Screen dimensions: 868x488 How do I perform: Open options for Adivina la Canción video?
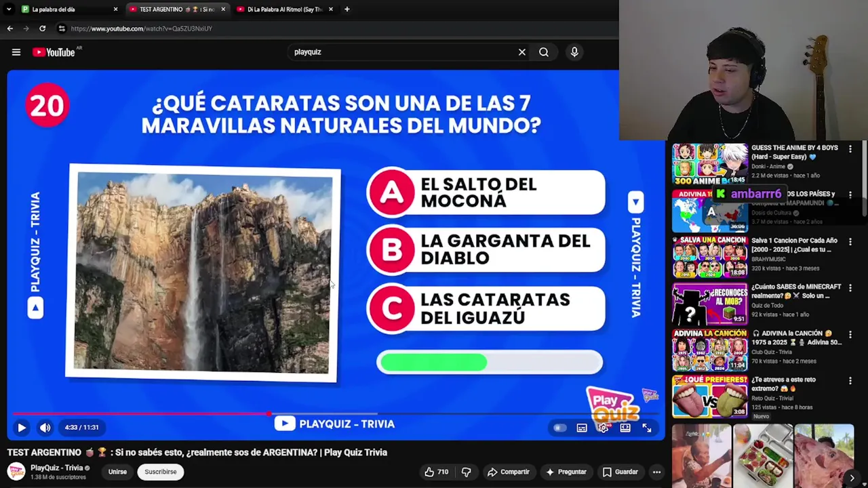(850, 334)
